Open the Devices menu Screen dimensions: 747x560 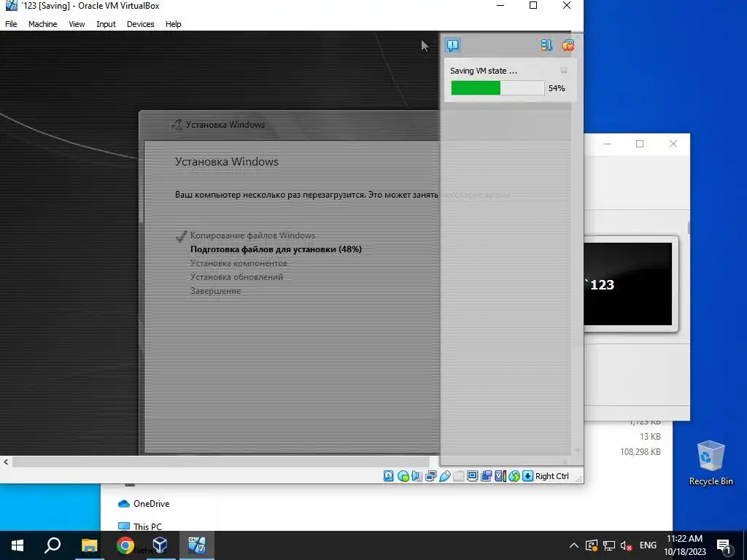point(141,24)
